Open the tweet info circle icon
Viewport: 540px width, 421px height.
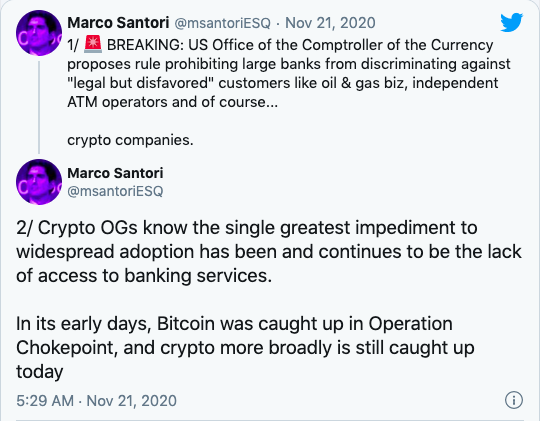pos(514,400)
